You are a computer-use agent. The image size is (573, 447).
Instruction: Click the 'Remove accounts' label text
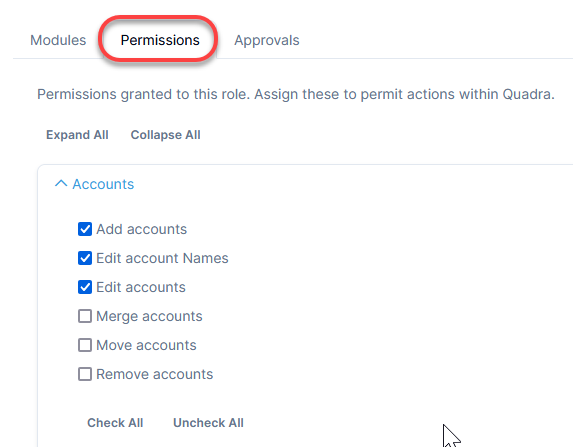[155, 374]
